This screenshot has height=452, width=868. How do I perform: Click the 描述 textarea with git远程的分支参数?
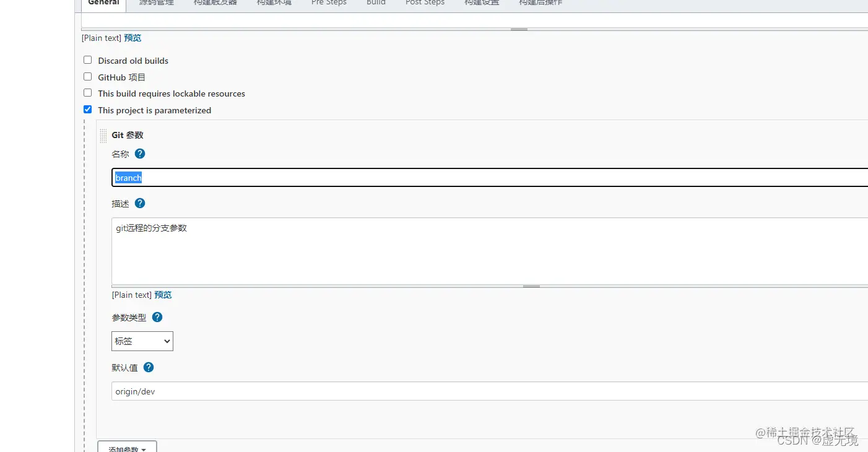(x=490, y=251)
